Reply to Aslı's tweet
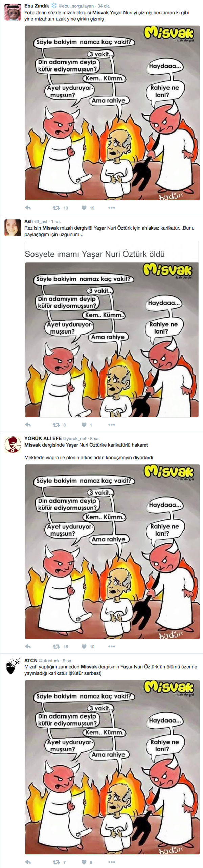This screenshot has height=868, width=203. 28,425
